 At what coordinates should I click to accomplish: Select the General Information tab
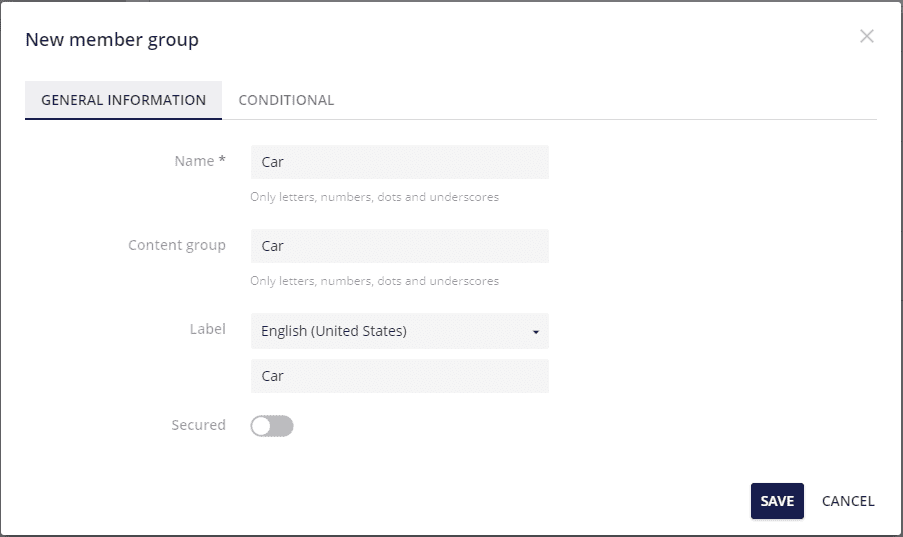point(123,100)
